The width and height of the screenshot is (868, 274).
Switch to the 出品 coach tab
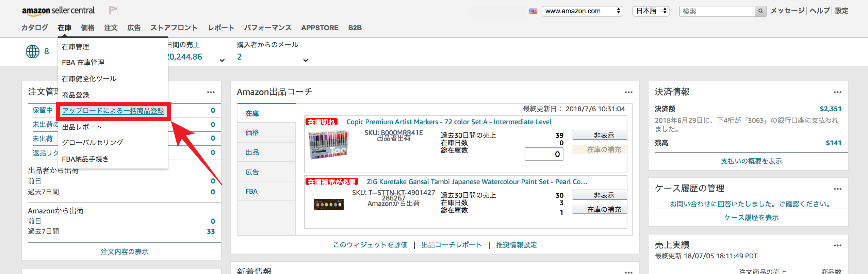point(267,152)
